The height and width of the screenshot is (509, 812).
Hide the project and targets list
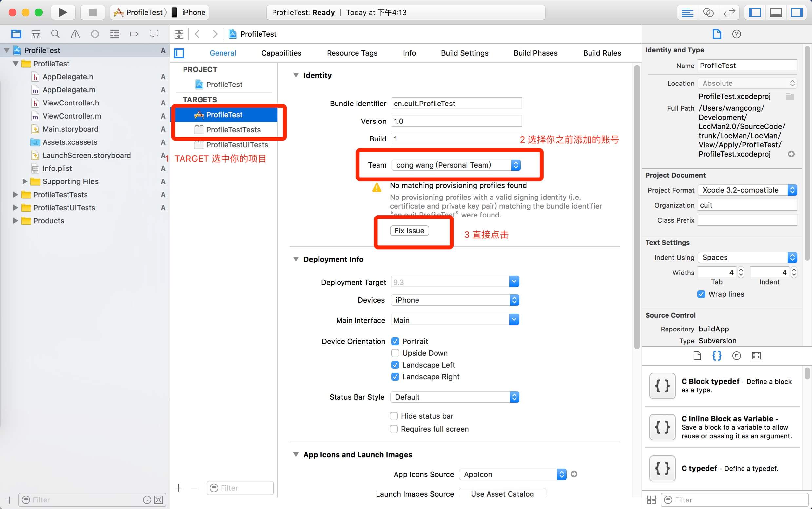(x=179, y=53)
